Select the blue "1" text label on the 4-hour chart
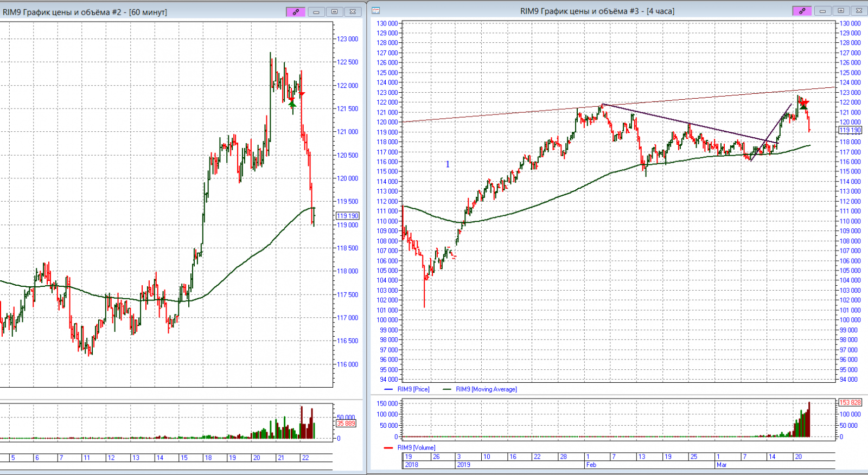Viewport: 868px width, 475px height. [x=448, y=164]
